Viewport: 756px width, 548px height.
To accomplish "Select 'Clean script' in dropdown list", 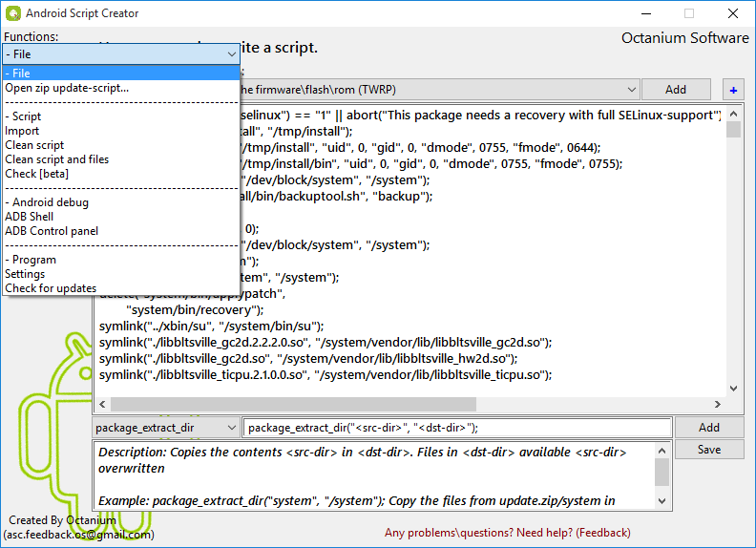I will click(34, 145).
